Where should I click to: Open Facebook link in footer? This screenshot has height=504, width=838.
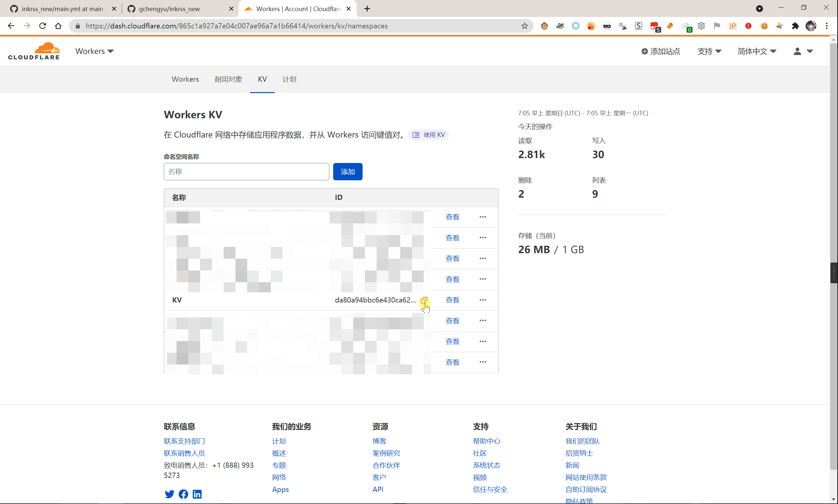[183, 494]
